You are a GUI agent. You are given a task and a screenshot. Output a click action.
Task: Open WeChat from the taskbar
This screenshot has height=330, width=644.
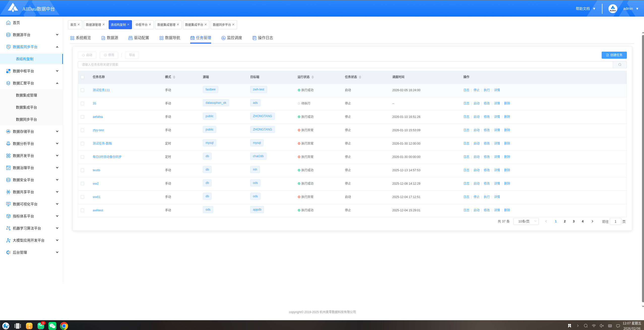(52, 326)
